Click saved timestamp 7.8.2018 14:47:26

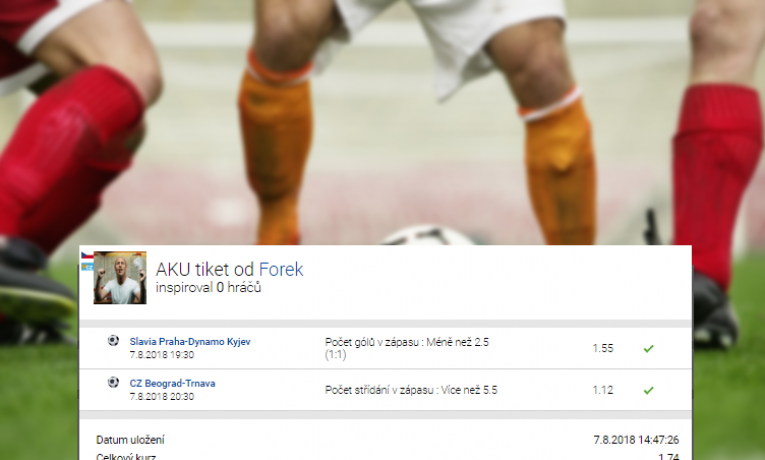tap(636, 440)
